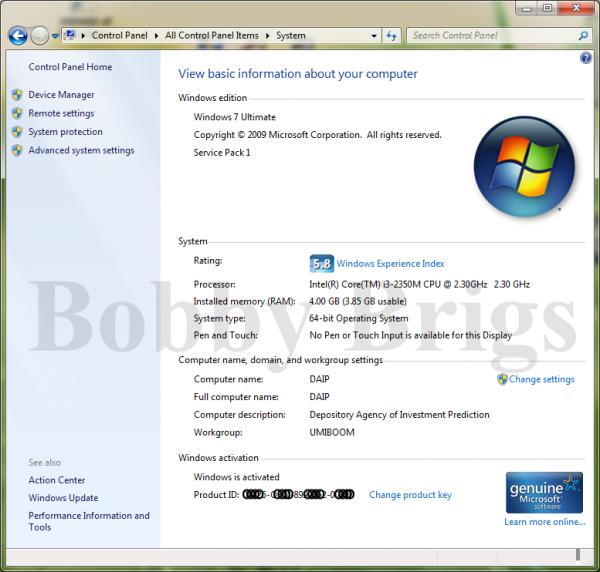The image size is (600, 572).
Task: Click the computer description Depository Agency text
Action: pyautogui.click(x=399, y=415)
